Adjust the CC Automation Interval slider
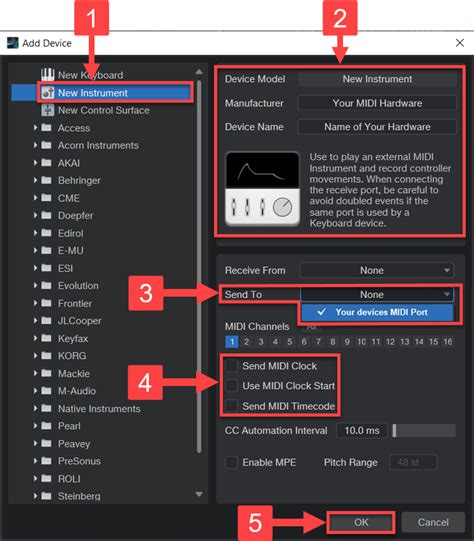 coord(424,430)
